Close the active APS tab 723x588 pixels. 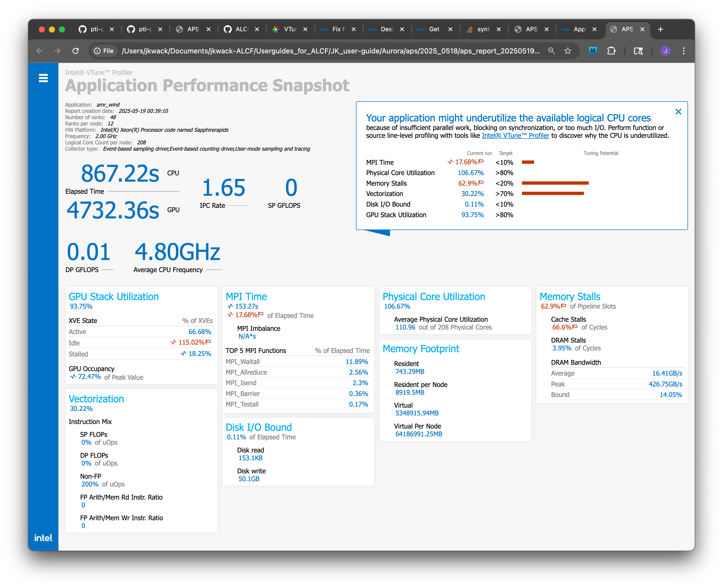pyautogui.click(x=642, y=29)
